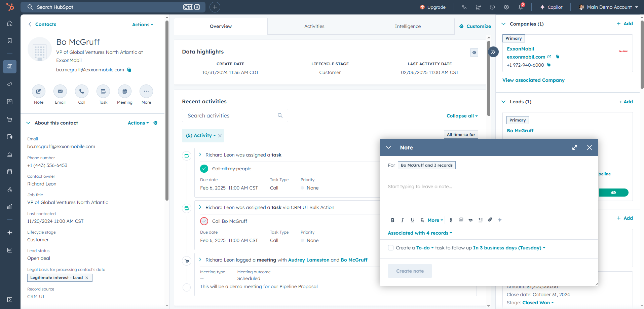This screenshot has height=309, width=644.
Task: Open Bookmarks in the left sidebar
Action: (x=10, y=41)
